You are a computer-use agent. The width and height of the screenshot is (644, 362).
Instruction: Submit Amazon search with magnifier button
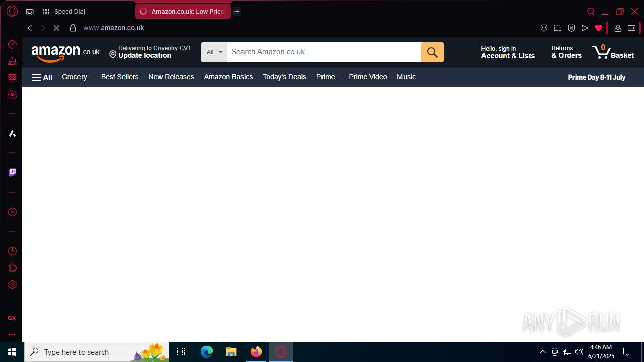[432, 52]
